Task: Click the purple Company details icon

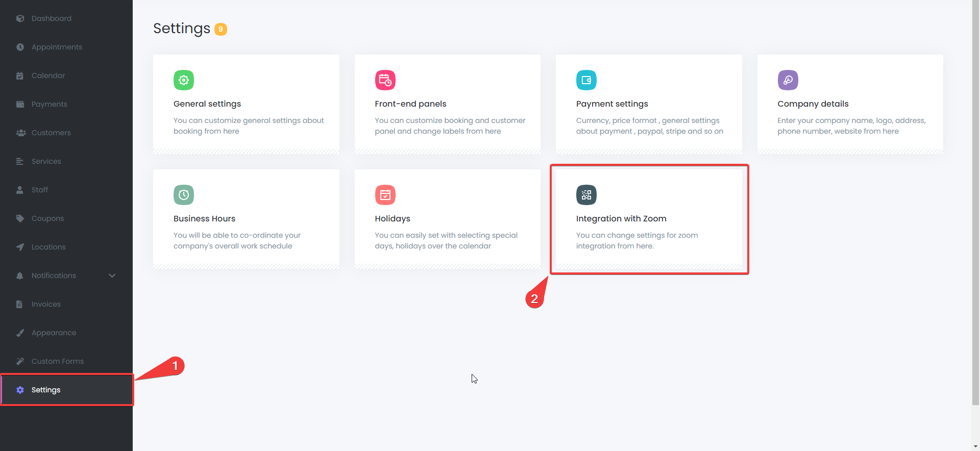Action: pyautogui.click(x=788, y=80)
